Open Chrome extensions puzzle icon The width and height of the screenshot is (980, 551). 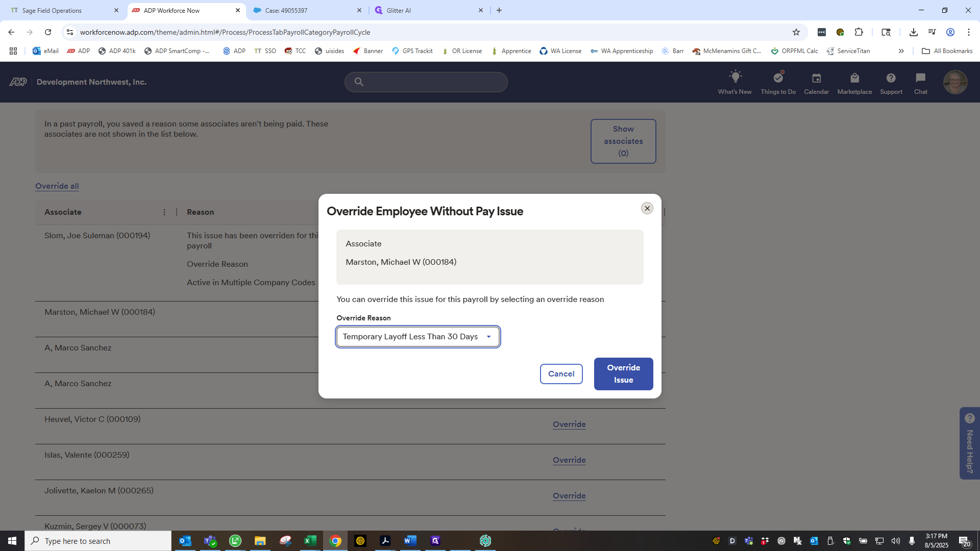point(859,32)
